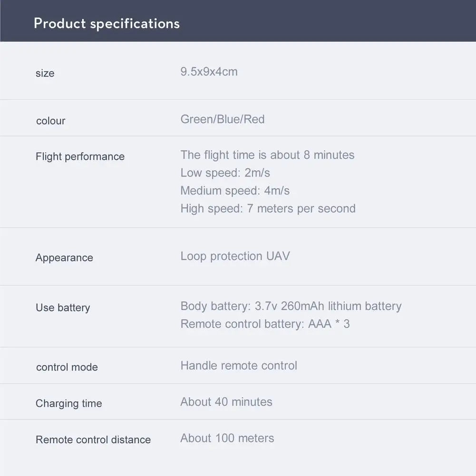Click the Green/Blue/Red colour value
The width and height of the screenshot is (476, 476).
tap(223, 119)
